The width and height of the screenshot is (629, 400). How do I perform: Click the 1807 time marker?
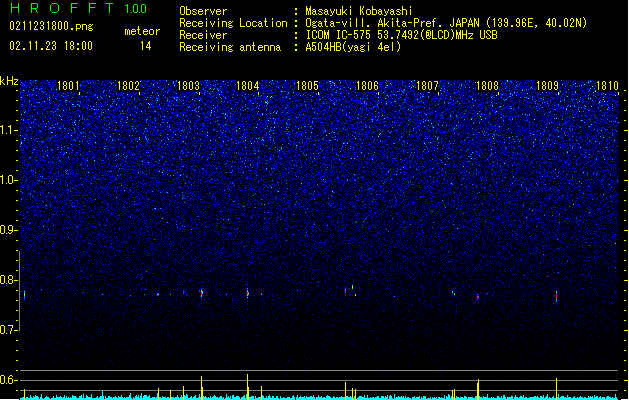[427, 85]
